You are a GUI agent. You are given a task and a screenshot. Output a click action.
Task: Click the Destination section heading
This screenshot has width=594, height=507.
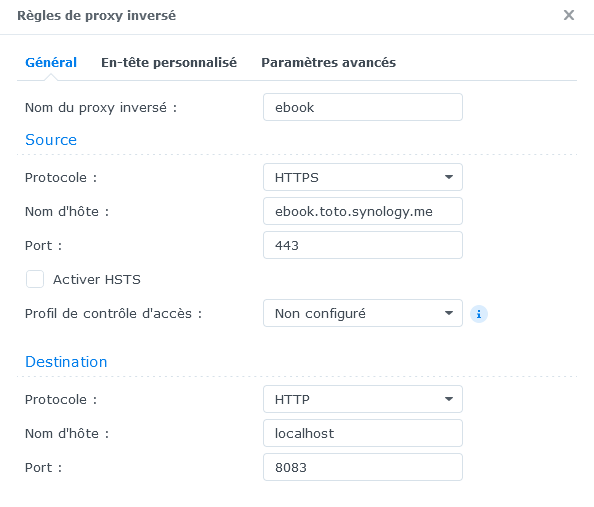(66, 362)
